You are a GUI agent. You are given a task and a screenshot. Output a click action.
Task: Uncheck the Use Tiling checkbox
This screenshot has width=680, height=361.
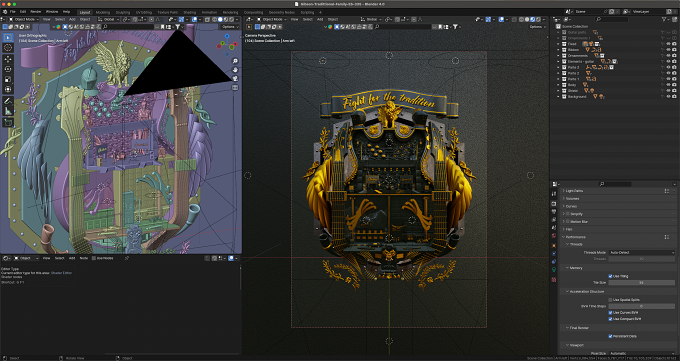click(611, 276)
